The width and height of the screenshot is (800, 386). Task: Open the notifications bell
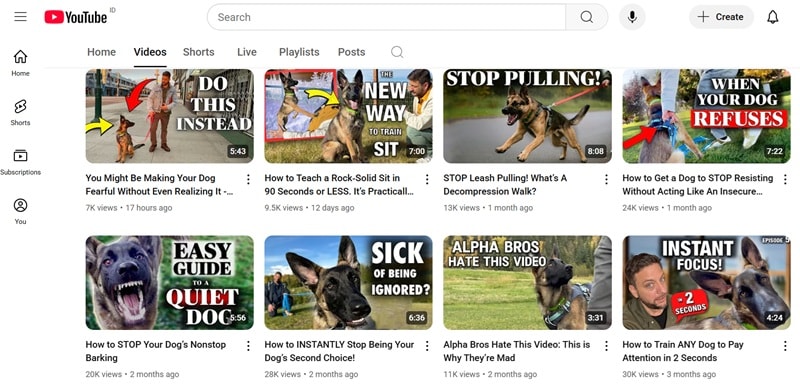(773, 17)
